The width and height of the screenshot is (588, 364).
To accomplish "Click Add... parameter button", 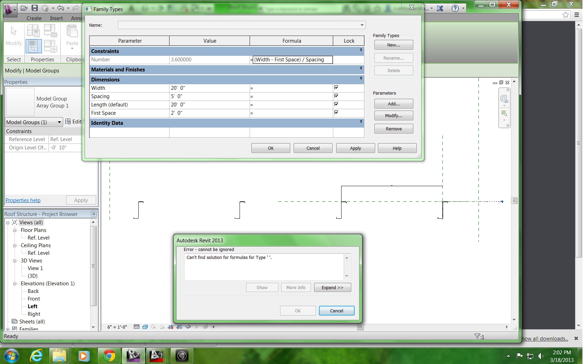I will coord(394,104).
